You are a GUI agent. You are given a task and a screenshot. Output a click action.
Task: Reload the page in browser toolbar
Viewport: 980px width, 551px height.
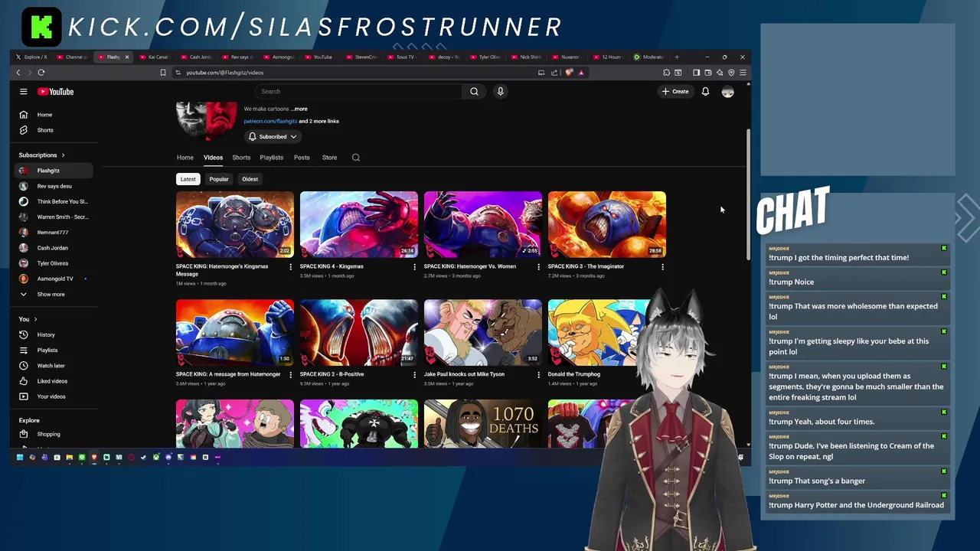41,73
